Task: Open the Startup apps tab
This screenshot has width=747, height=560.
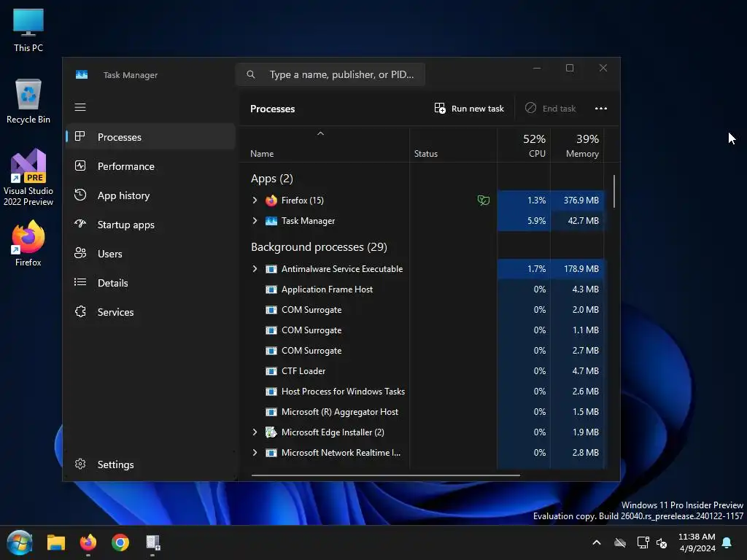Action: tap(150, 225)
